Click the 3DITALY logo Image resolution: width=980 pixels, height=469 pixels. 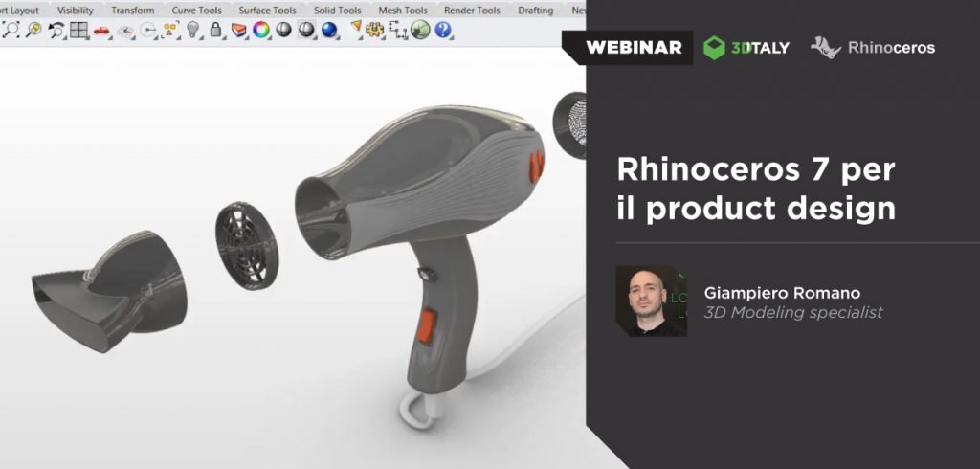746,48
